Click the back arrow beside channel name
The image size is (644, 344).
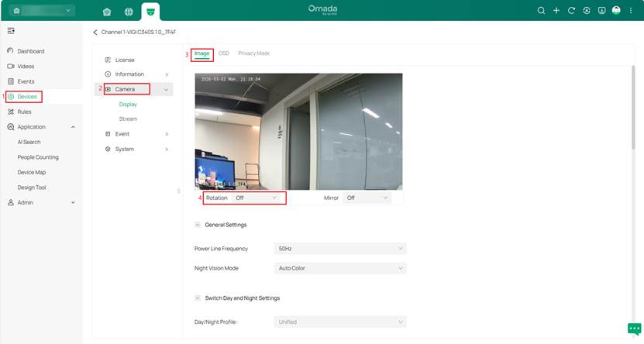(x=95, y=33)
